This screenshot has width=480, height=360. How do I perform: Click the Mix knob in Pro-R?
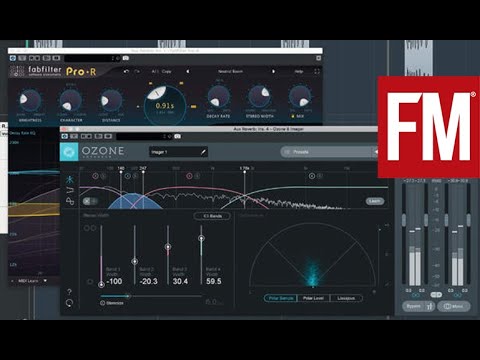tap(300, 96)
